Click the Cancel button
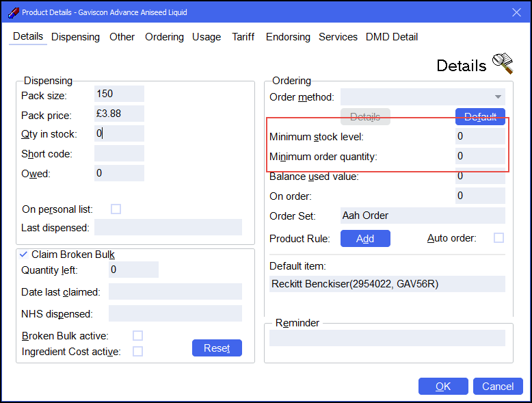 click(x=498, y=386)
